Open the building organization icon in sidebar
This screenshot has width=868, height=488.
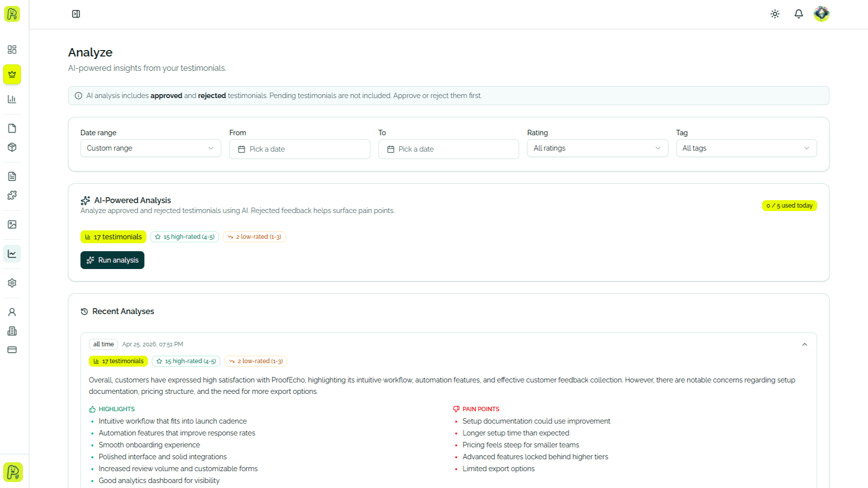tap(12, 331)
